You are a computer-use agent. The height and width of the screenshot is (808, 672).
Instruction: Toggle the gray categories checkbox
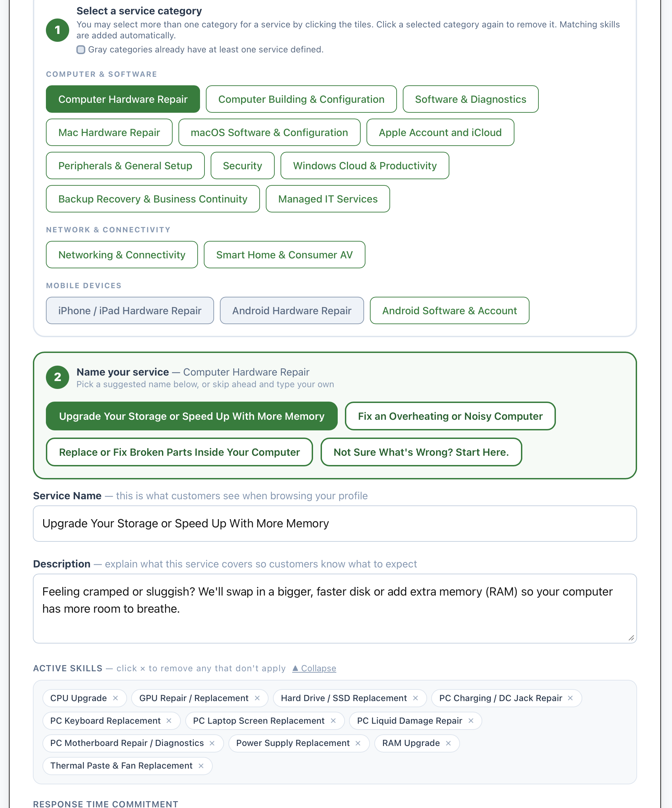(x=81, y=50)
